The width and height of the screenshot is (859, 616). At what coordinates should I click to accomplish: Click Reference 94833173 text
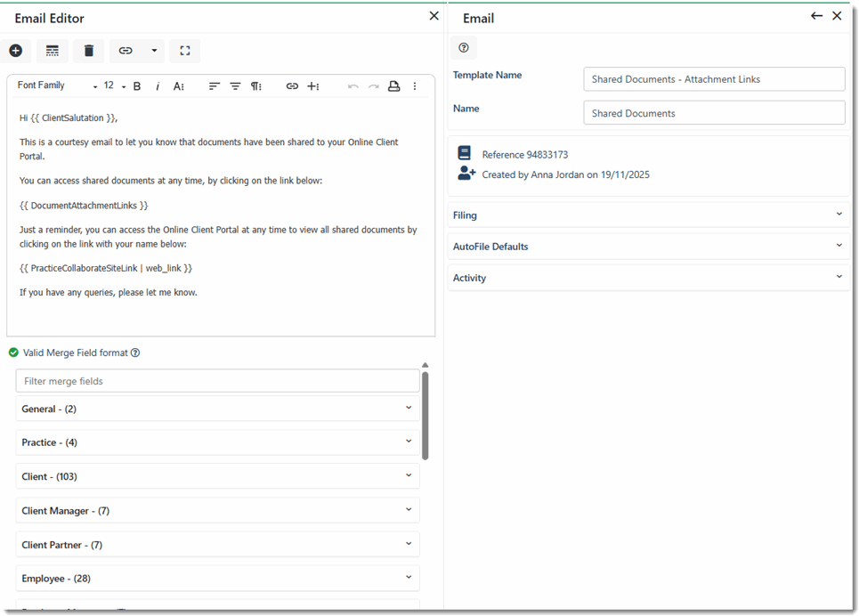[525, 155]
